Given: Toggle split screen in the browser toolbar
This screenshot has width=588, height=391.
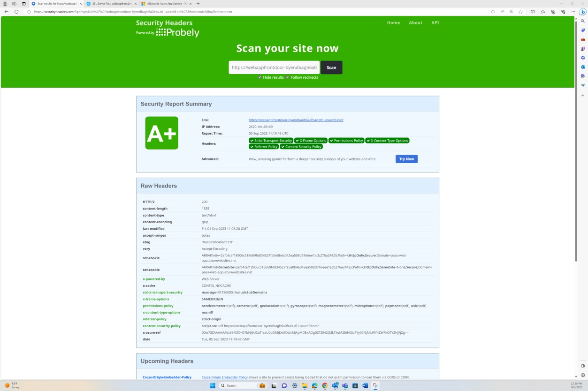Looking at the screenshot, I should 533,11.
